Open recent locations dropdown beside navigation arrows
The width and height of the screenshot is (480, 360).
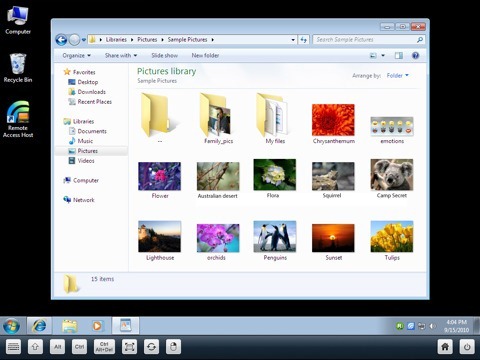[84, 40]
